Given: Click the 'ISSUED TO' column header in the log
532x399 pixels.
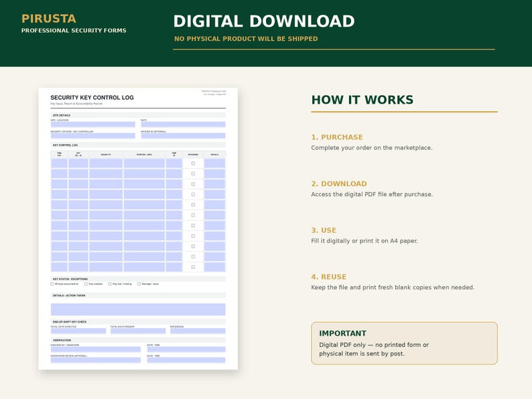Looking at the screenshot, I should 106,155.
